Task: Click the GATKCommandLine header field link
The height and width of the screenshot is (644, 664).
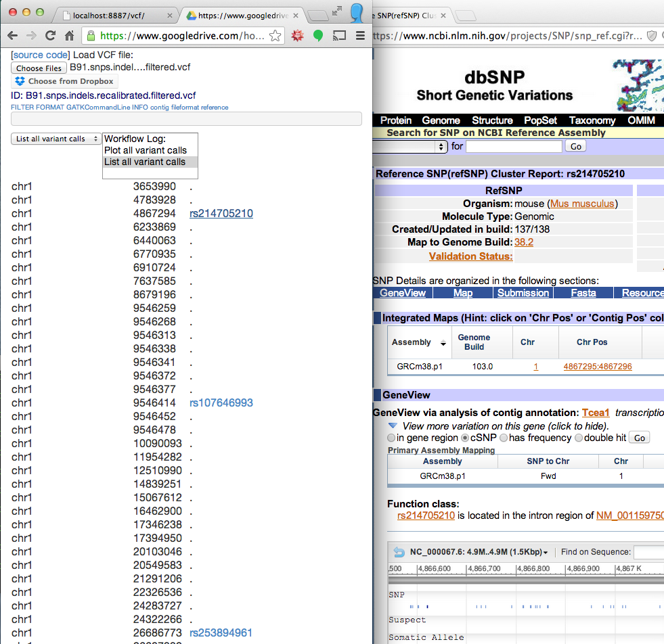Action: (x=98, y=108)
